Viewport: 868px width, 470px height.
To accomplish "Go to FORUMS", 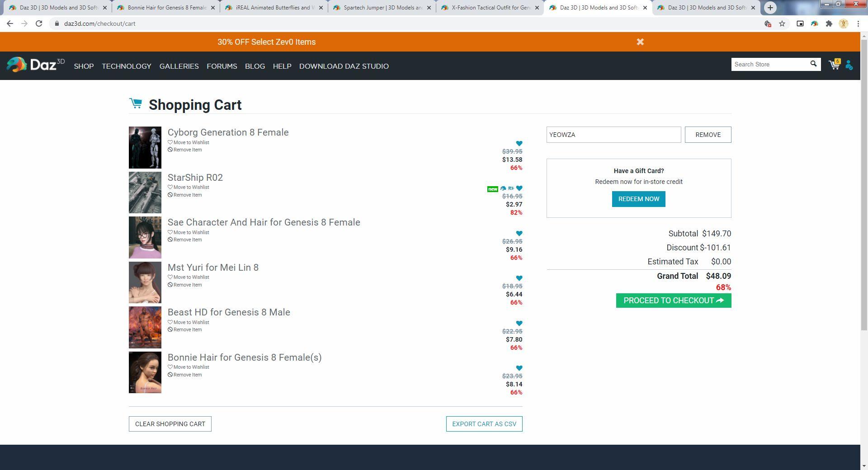I will (222, 66).
